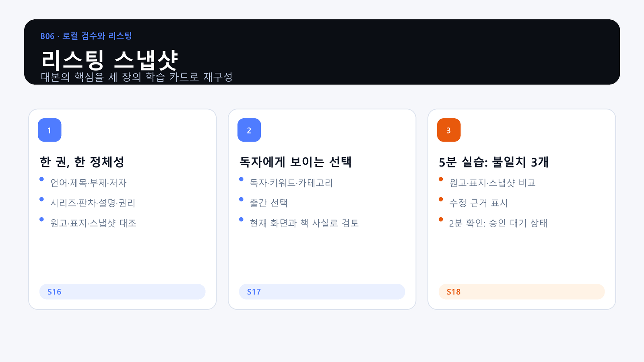Click the bullet 수정 근거 표시
The width and height of the screenshot is (644, 362).
[x=479, y=203]
